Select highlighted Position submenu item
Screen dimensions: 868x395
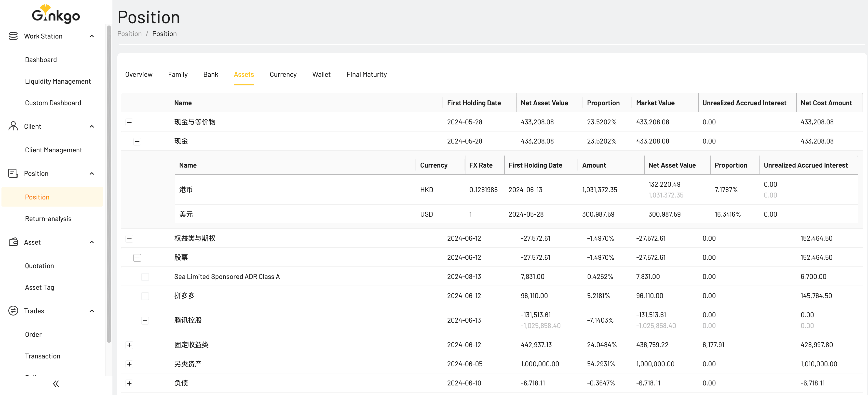coord(52,197)
